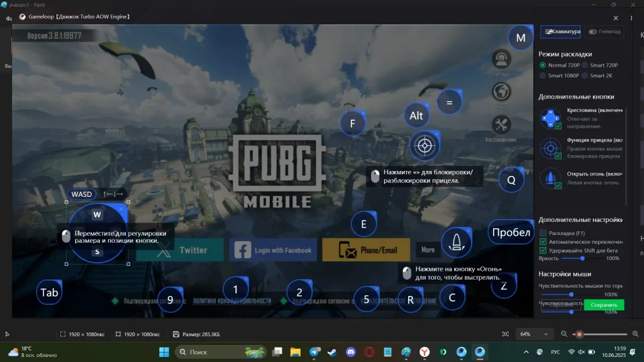Expand the hidden system tray icons chevron

tap(526, 352)
